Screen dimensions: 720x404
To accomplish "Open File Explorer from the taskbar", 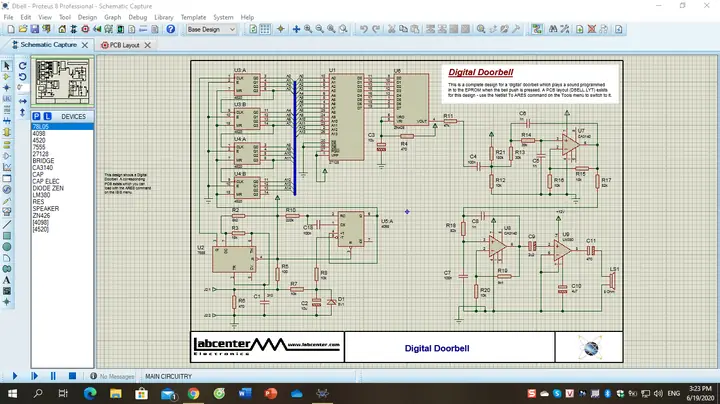I will pos(115,393).
